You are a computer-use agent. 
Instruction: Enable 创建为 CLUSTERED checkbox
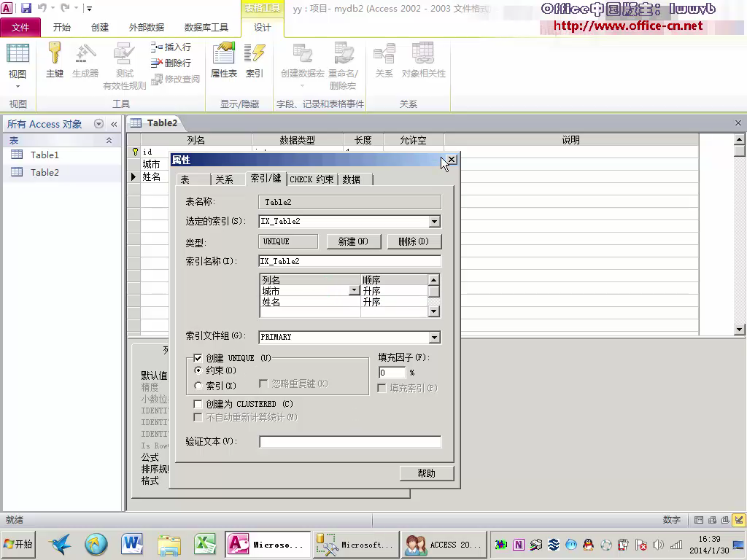tap(198, 404)
